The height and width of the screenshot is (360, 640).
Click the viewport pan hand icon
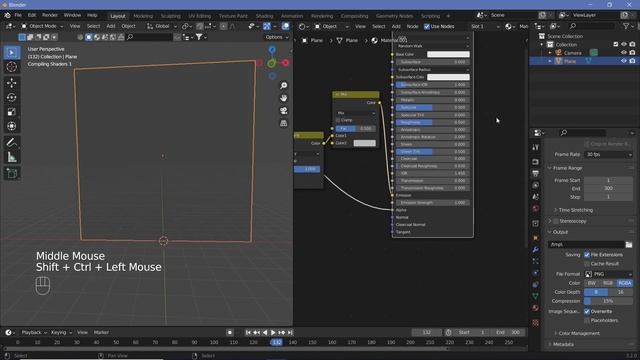(283, 98)
